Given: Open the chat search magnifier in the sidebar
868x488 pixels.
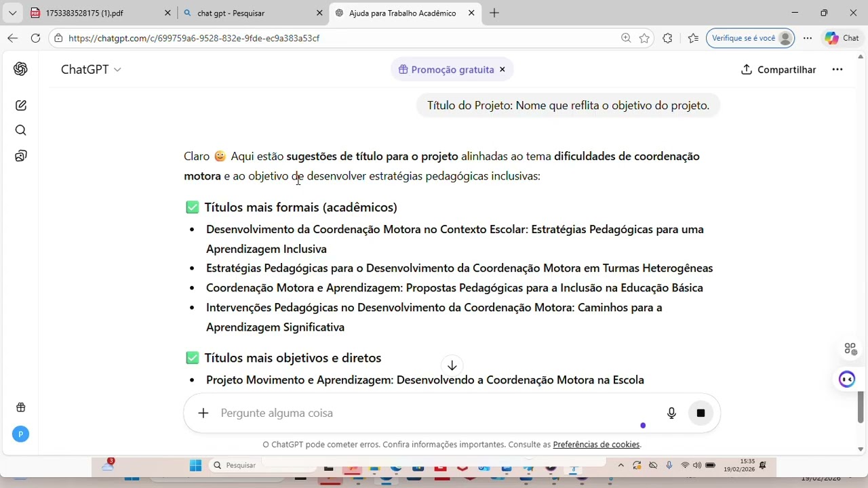Looking at the screenshot, I should [x=20, y=130].
